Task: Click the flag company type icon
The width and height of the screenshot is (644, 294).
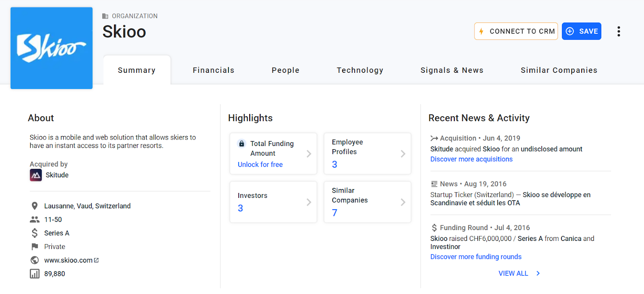Action: [x=35, y=247]
